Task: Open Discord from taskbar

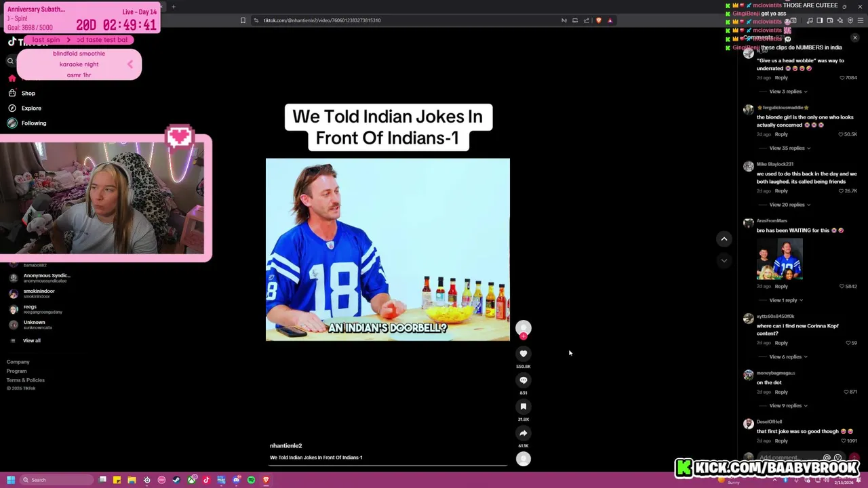Action: pyautogui.click(x=236, y=480)
